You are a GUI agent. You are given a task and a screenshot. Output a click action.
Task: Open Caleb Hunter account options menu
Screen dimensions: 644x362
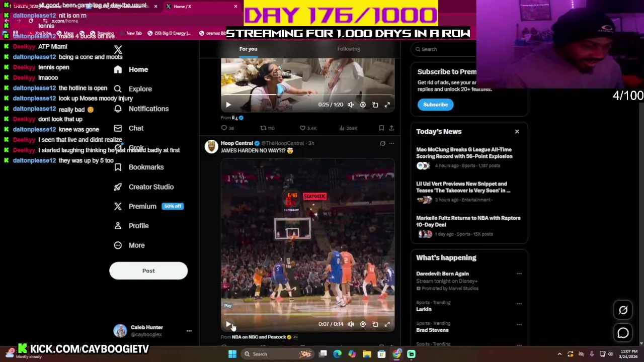pyautogui.click(x=189, y=331)
